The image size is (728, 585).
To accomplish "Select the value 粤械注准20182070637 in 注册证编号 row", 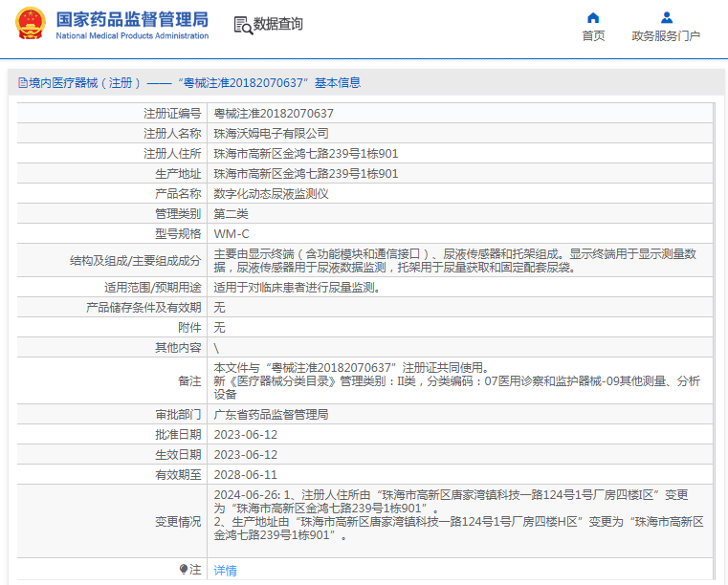I will click(274, 114).
